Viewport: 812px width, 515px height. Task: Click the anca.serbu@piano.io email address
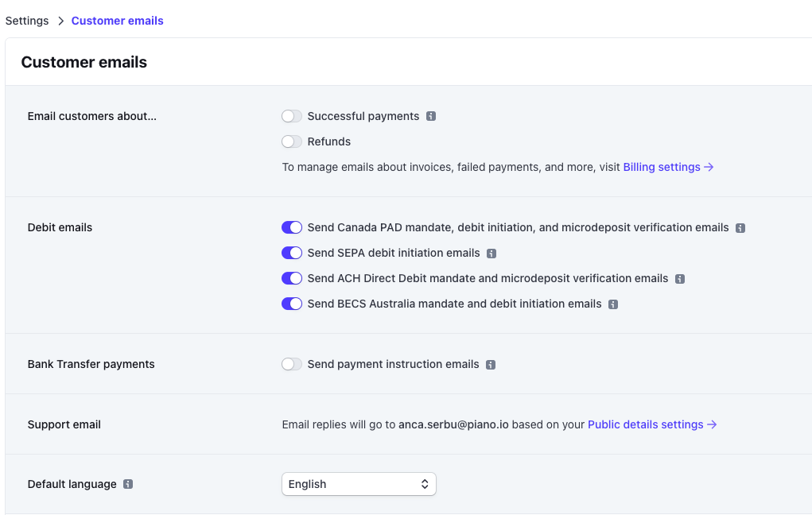point(453,424)
